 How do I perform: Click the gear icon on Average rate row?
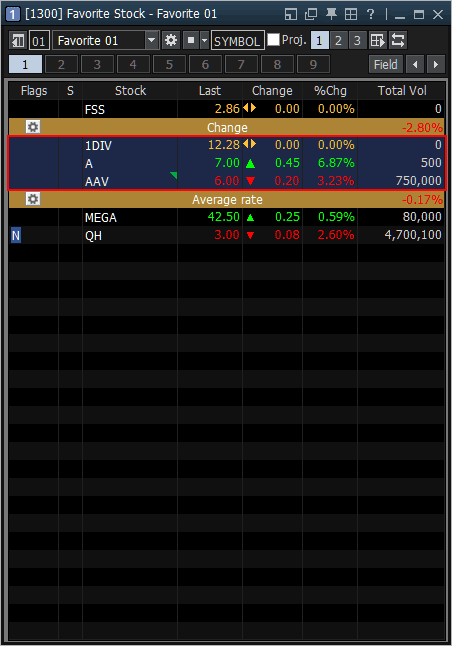(33, 199)
